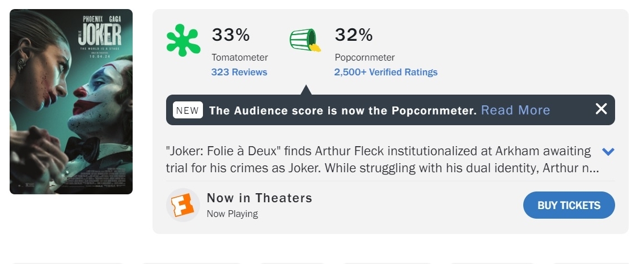Click the NEW badge in the banner
644x264 pixels.
coord(188,110)
